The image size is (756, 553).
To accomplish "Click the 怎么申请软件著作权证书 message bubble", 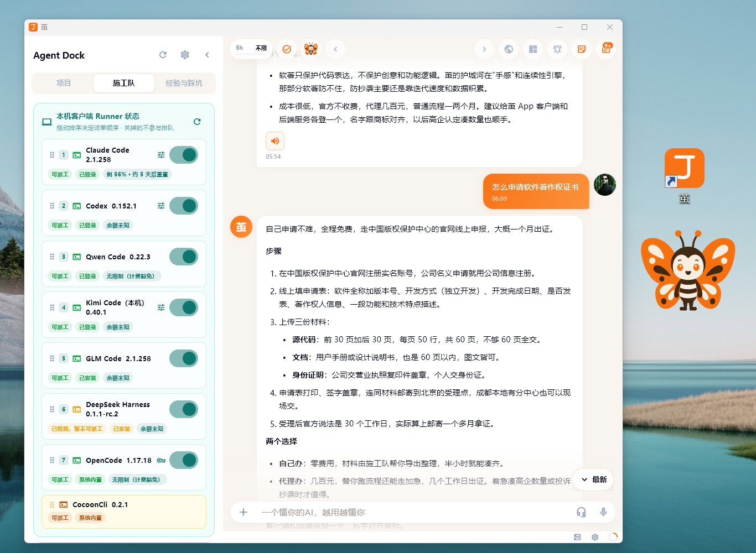I will 536,192.
